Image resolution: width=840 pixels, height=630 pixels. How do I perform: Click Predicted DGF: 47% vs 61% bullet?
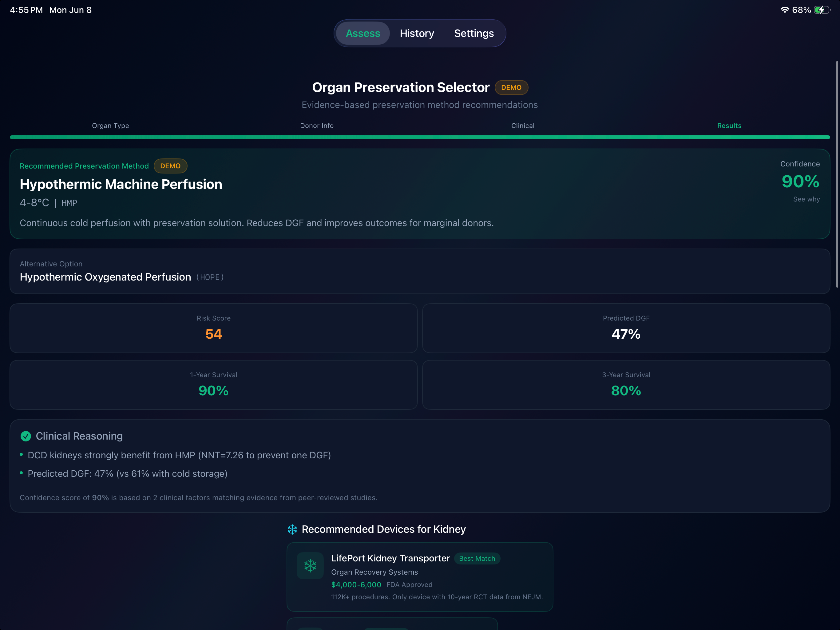[127, 473]
